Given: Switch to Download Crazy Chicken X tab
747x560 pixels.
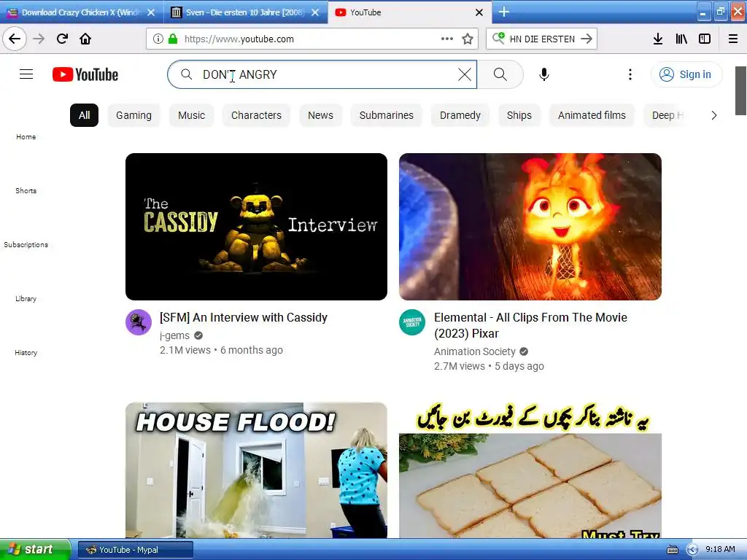Looking at the screenshot, I should [x=82, y=12].
